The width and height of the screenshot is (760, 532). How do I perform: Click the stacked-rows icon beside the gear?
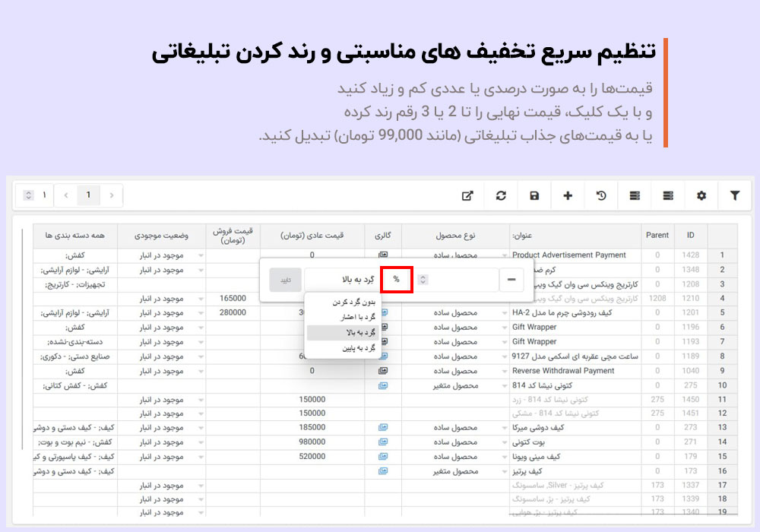coord(668,196)
